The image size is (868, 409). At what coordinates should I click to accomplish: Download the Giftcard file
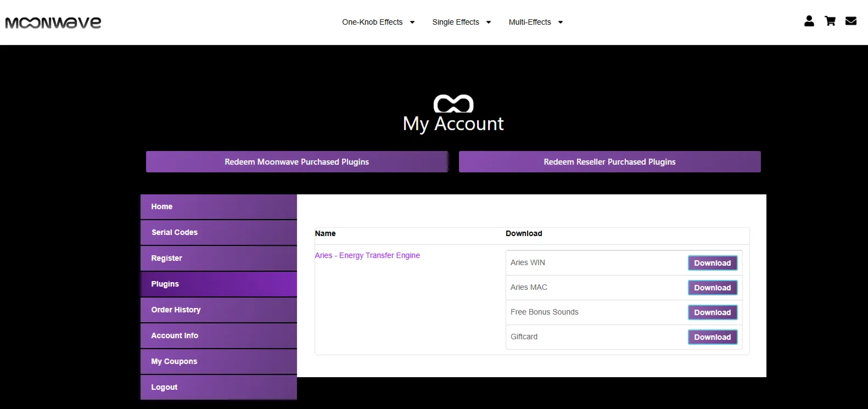(x=713, y=337)
